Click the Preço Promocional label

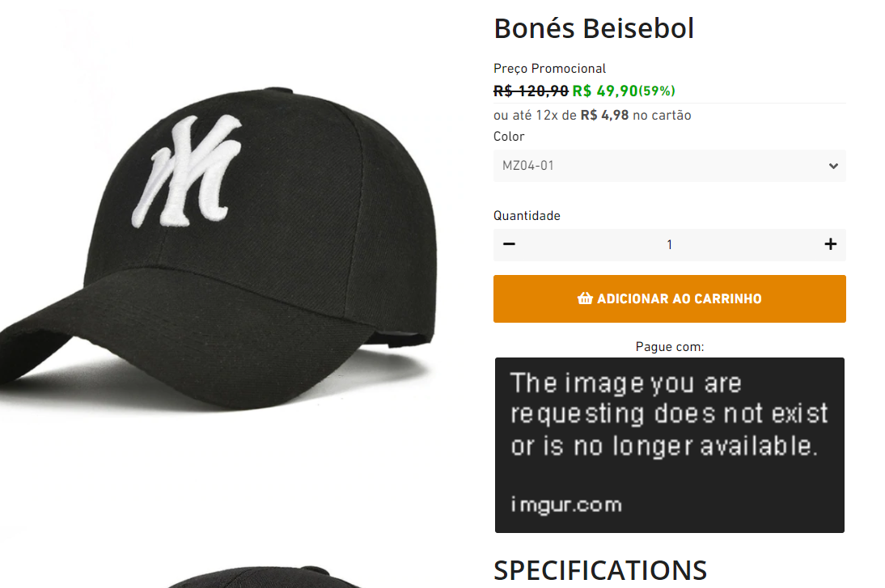point(549,69)
